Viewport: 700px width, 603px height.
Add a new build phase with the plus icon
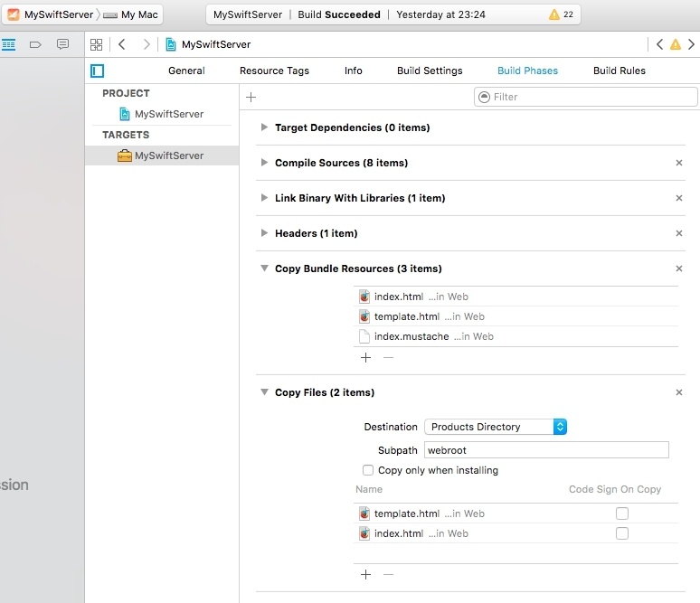click(x=251, y=97)
